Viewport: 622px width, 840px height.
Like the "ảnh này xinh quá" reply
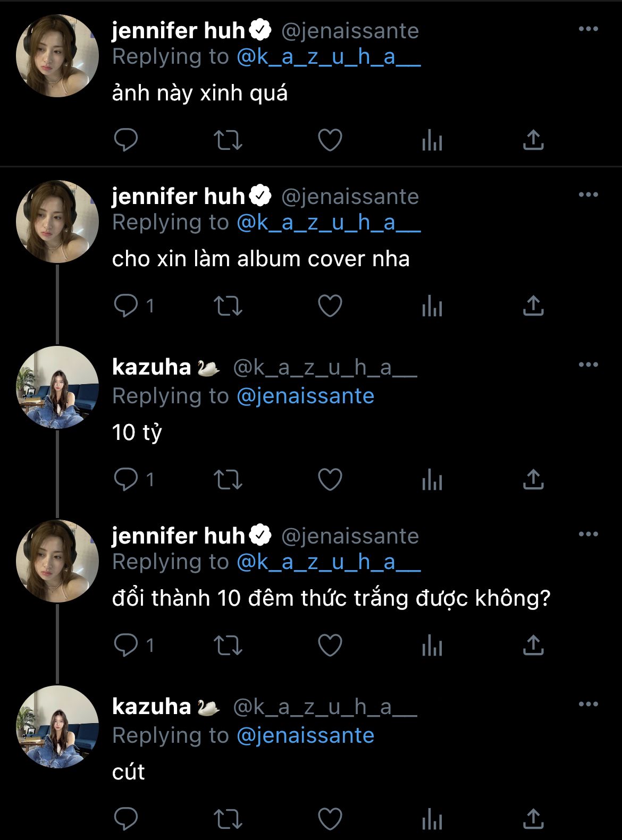point(330,140)
